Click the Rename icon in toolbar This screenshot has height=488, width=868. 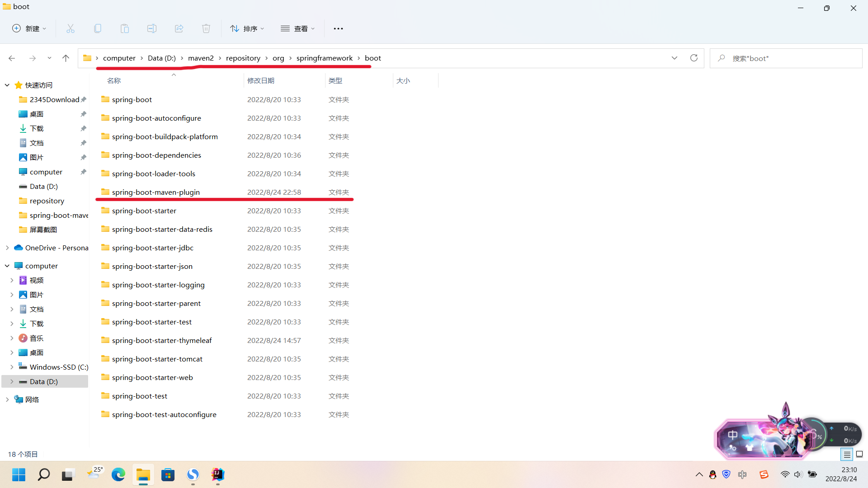(x=152, y=28)
